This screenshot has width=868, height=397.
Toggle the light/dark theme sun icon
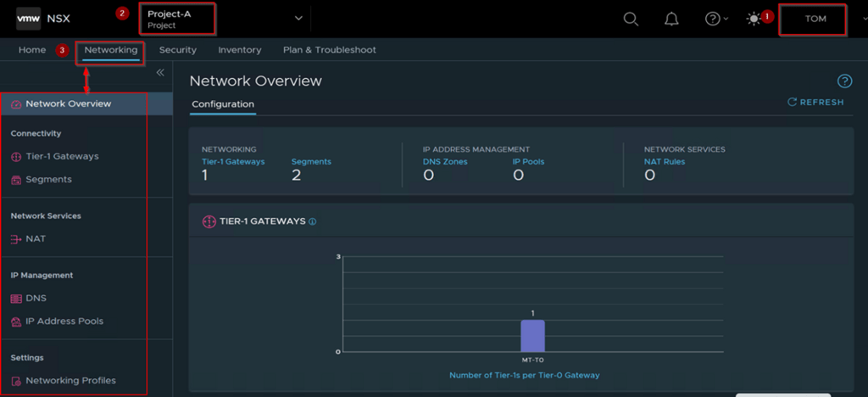[754, 19]
